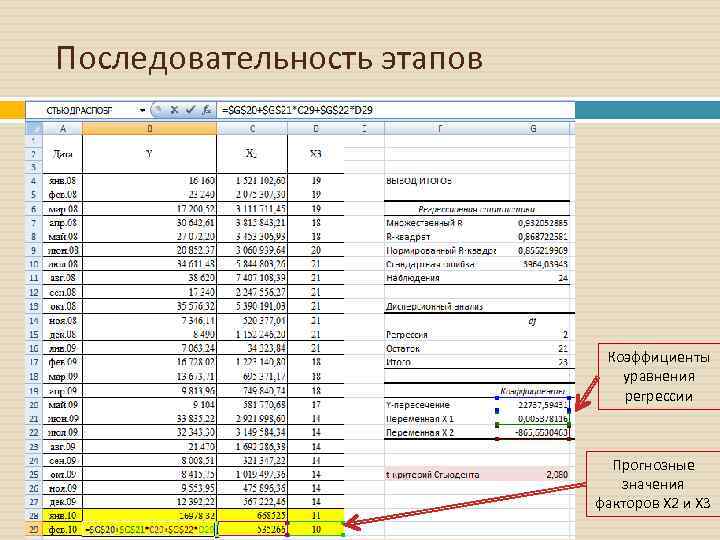720x540 pixels.
Task: Click the "ВЫВОД ИТОГОВ" cell
Action: pos(419,181)
